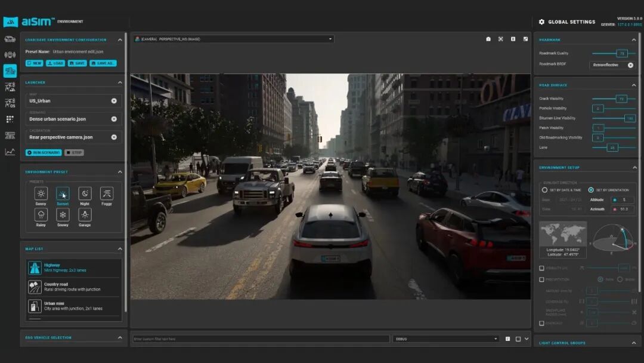The width and height of the screenshot is (644, 363).
Task: Click the SAVE preset button
Action: tap(77, 63)
